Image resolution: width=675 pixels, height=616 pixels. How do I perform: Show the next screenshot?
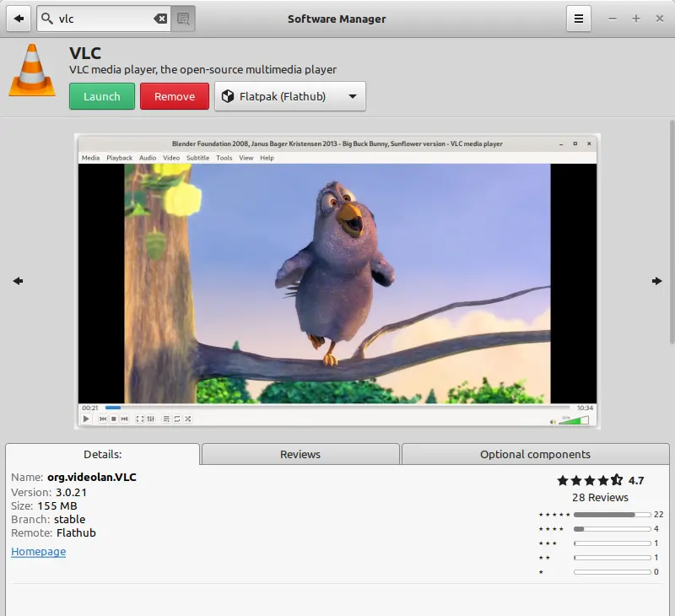pos(657,281)
